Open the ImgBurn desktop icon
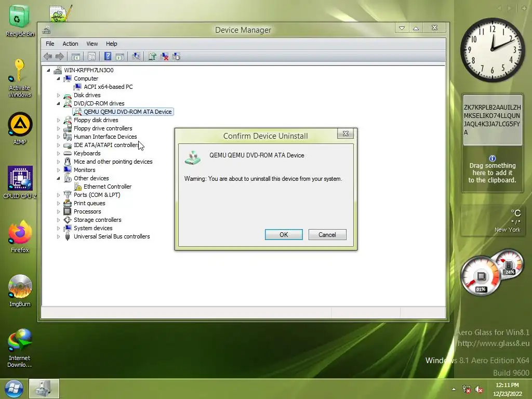Image resolution: width=532 pixels, height=399 pixels. tap(20, 291)
